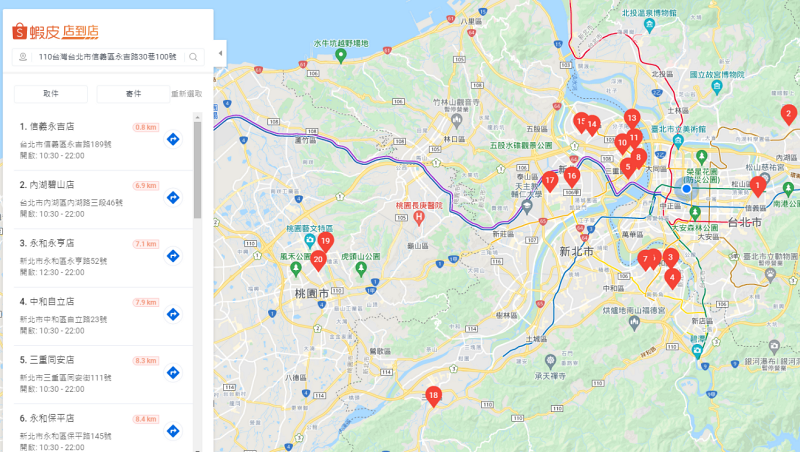Viewport: 800px width, 452px height.
Task: Click map pin number 1
Action: click(x=758, y=187)
